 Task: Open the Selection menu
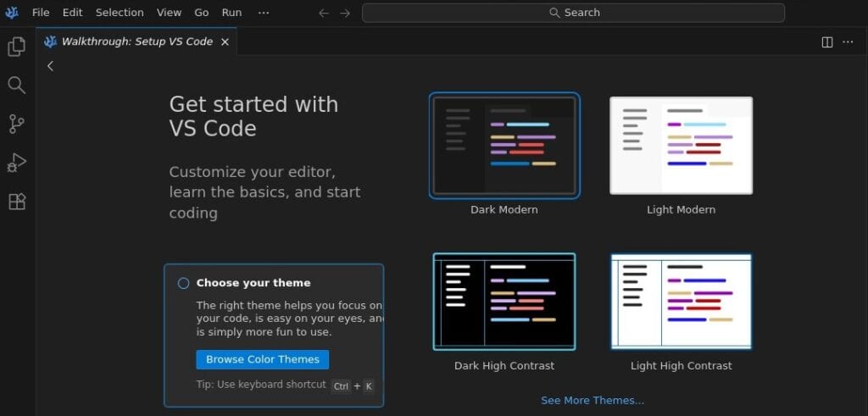120,12
